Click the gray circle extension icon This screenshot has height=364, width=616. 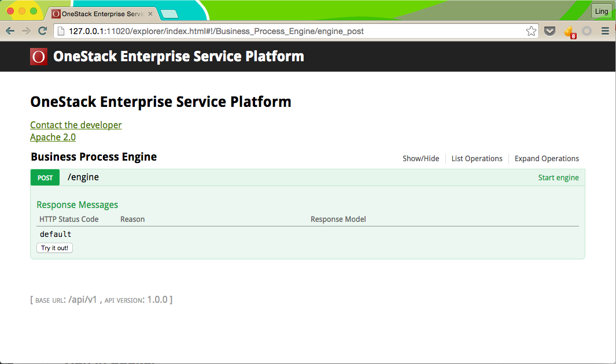(587, 31)
